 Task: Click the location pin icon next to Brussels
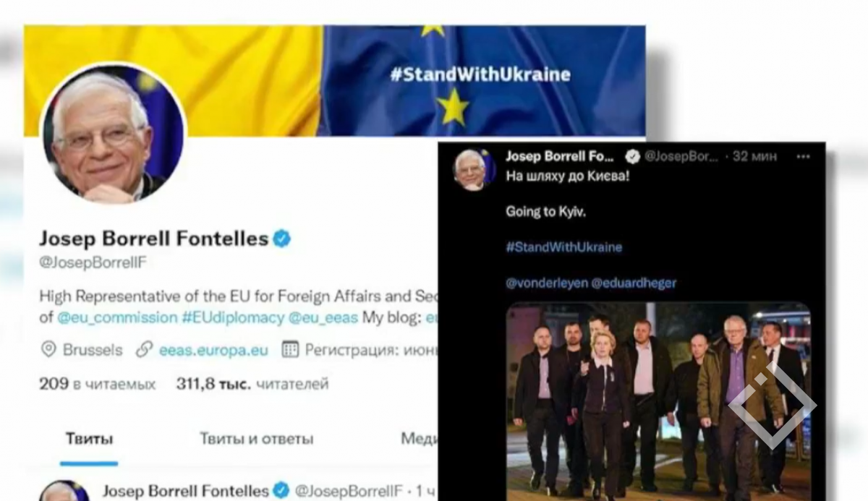[48, 350]
